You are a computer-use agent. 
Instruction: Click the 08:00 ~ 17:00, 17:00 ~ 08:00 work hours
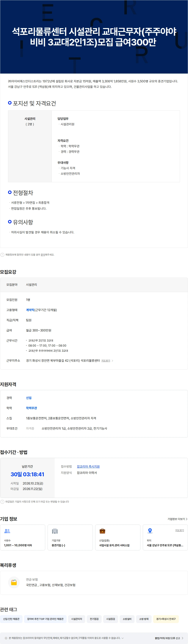click(47, 345)
